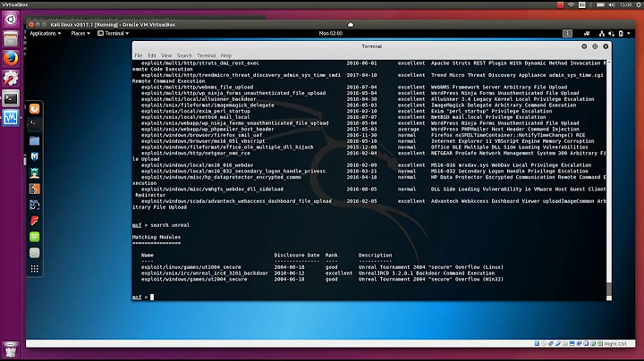Click VirtualBox status bar optical disc icon

point(544,343)
